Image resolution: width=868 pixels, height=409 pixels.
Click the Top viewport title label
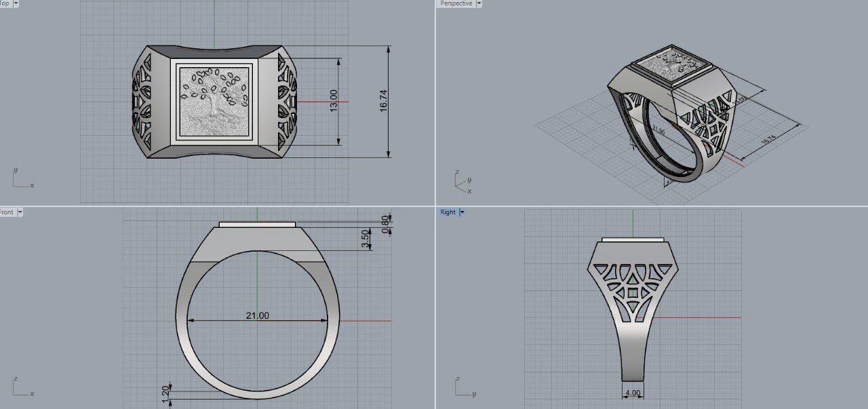[5, 3]
